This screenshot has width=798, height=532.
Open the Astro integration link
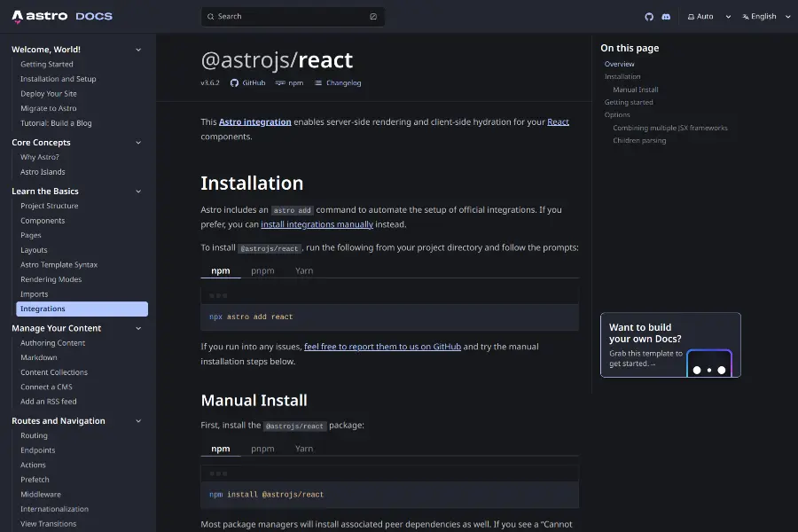255,121
